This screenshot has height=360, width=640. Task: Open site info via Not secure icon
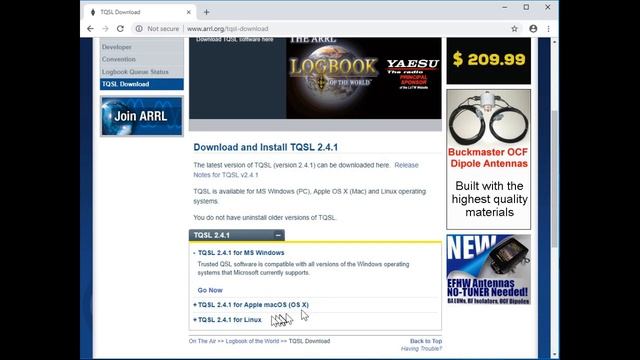coord(139,29)
